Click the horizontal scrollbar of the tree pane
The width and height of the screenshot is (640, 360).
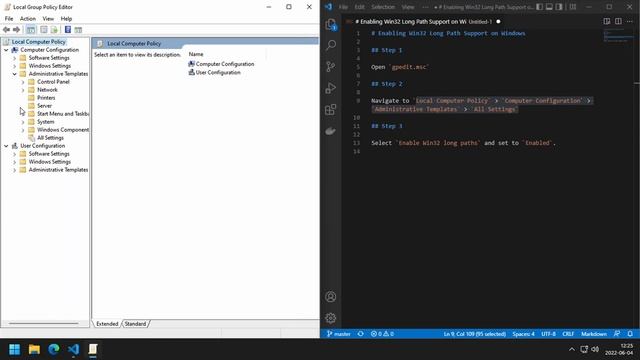point(44,324)
